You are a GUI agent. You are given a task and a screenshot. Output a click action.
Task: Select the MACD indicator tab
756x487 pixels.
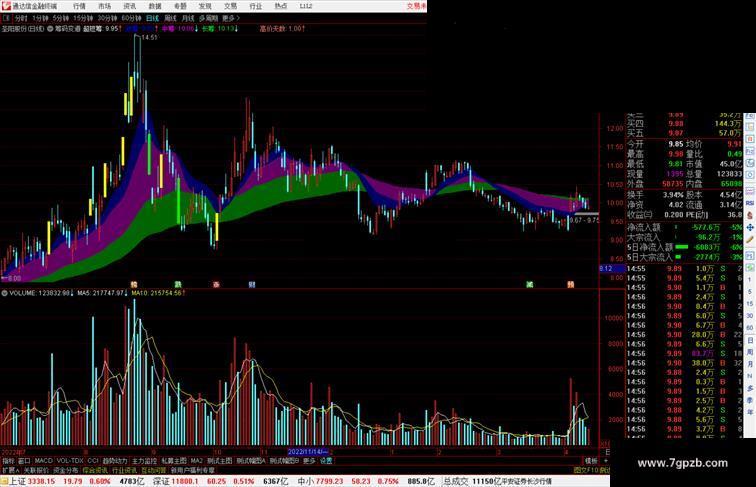[x=43, y=461]
